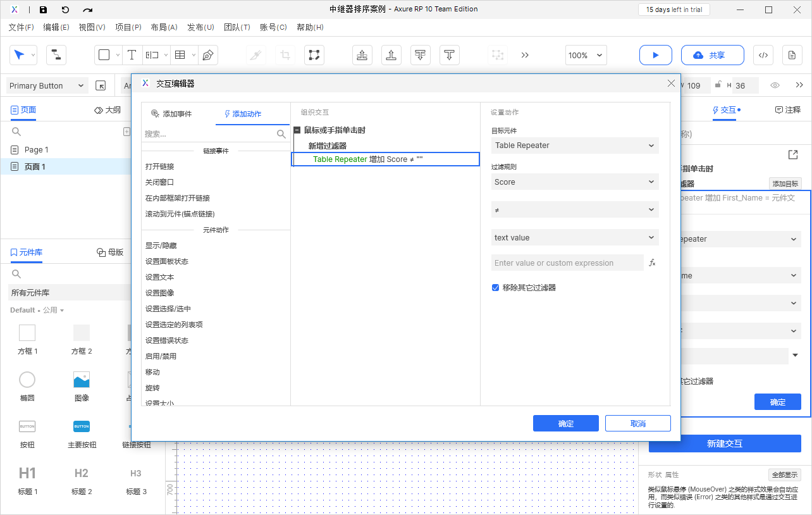Click the 共享 share button
812x515 pixels.
[713, 55]
